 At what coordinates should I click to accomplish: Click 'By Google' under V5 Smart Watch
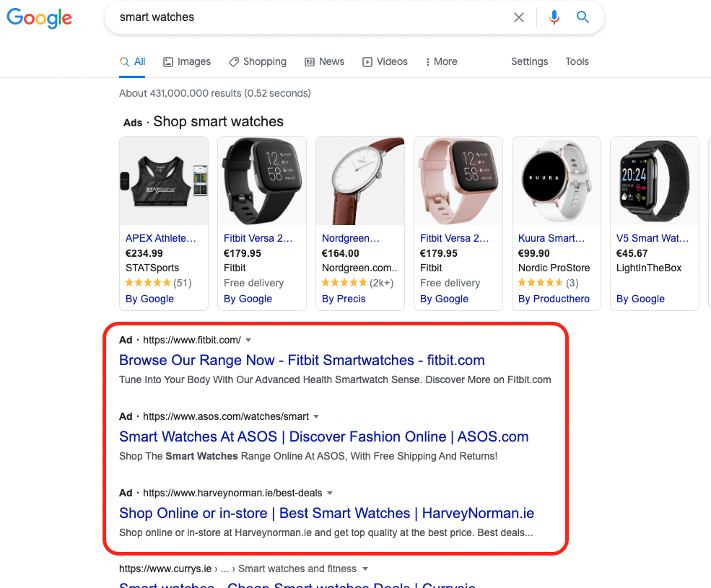(640, 299)
